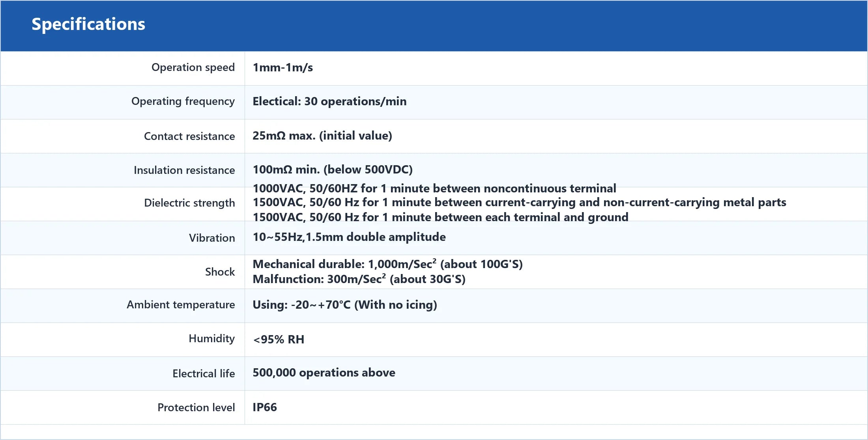
Task: Click the Mechanical durable shock value
Action: pos(388,264)
